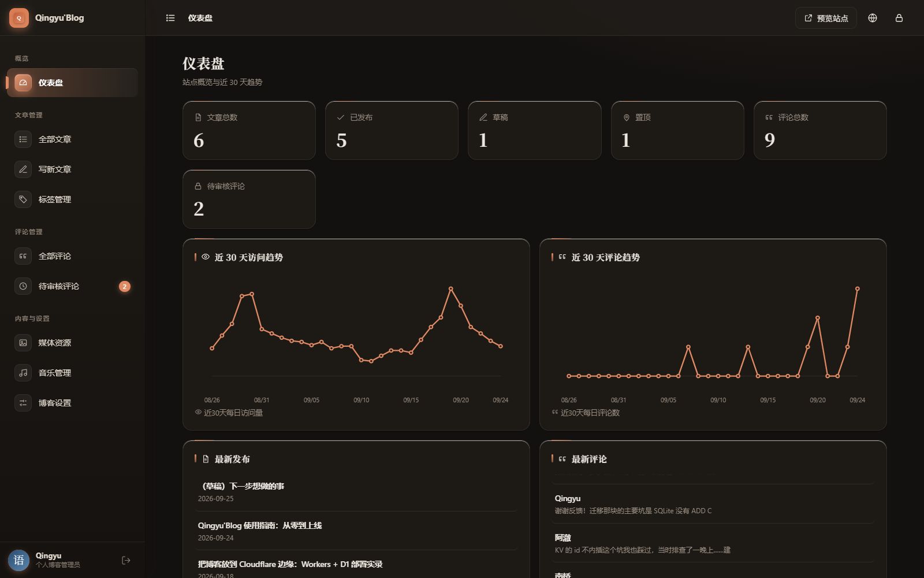Click the 写新文章 pencil icon

23,169
